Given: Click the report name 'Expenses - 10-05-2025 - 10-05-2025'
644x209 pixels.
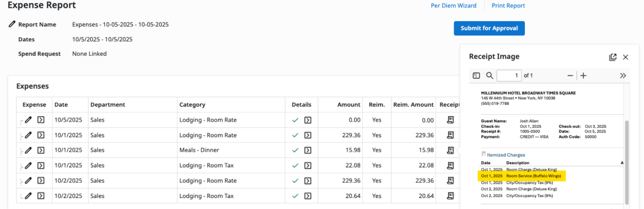Looking at the screenshot, I should pyautogui.click(x=120, y=25).
